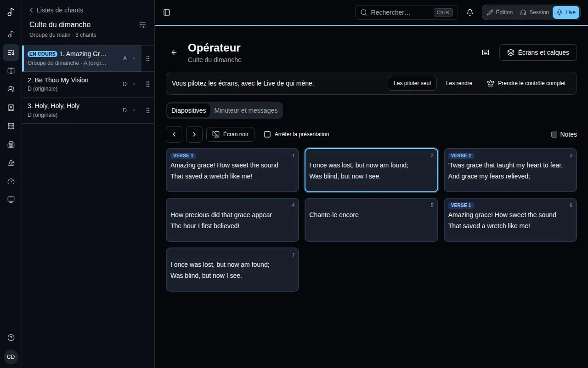Switch to Session mode
Screen dimensions: 588x368
click(x=534, y=12)
